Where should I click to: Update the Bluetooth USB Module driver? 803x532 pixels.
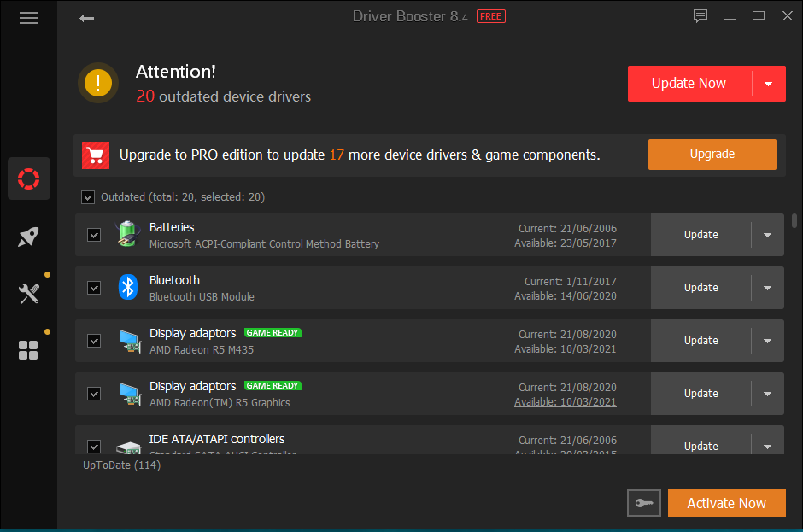click(700, 288)
